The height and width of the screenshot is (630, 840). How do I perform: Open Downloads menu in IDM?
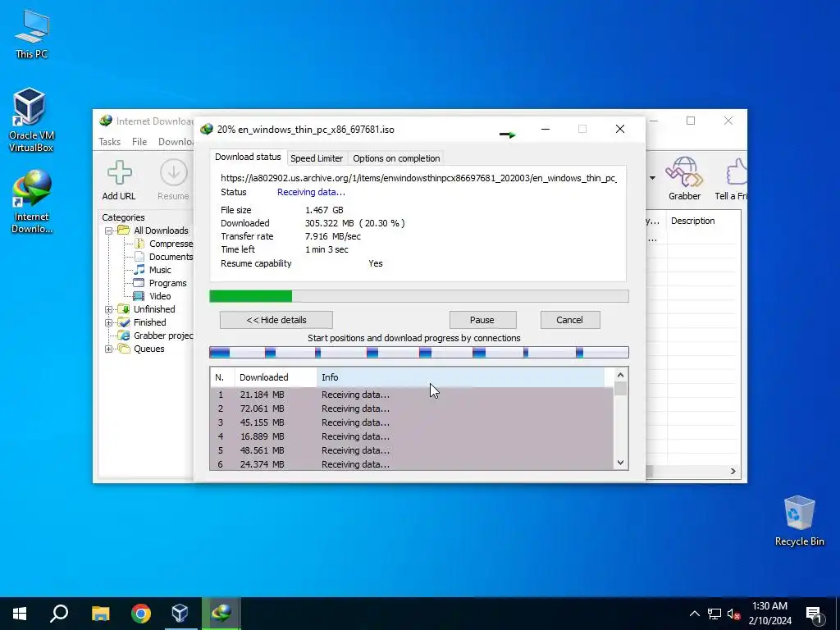(x=176, y=142)
